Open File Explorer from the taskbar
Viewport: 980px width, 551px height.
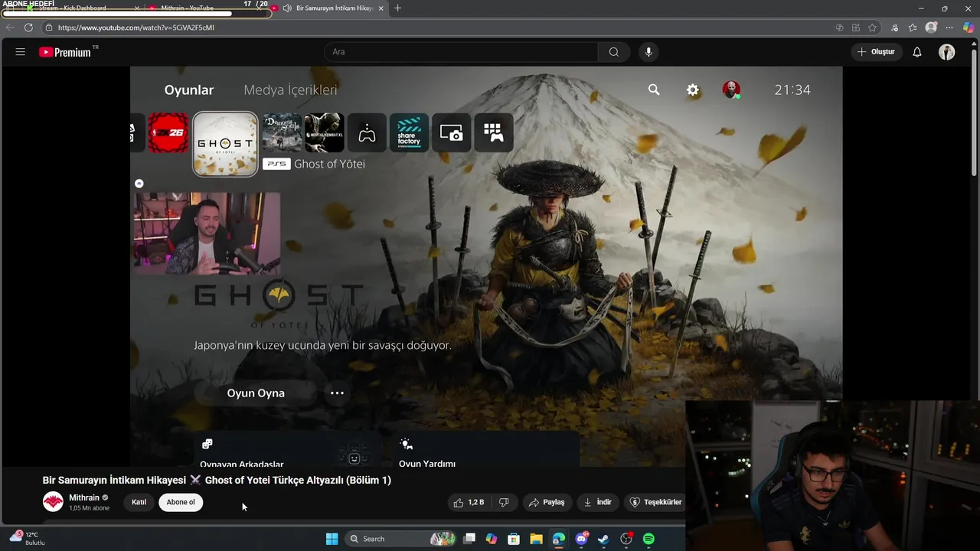(x=536, y=539)
